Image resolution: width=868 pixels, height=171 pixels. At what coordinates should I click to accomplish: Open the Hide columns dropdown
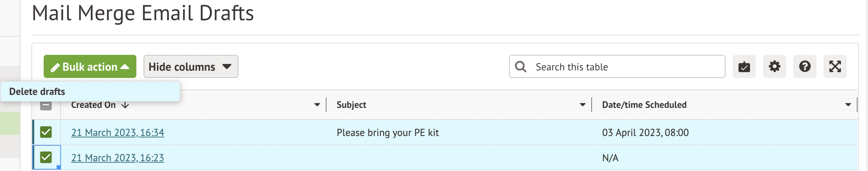coord(190,67)
